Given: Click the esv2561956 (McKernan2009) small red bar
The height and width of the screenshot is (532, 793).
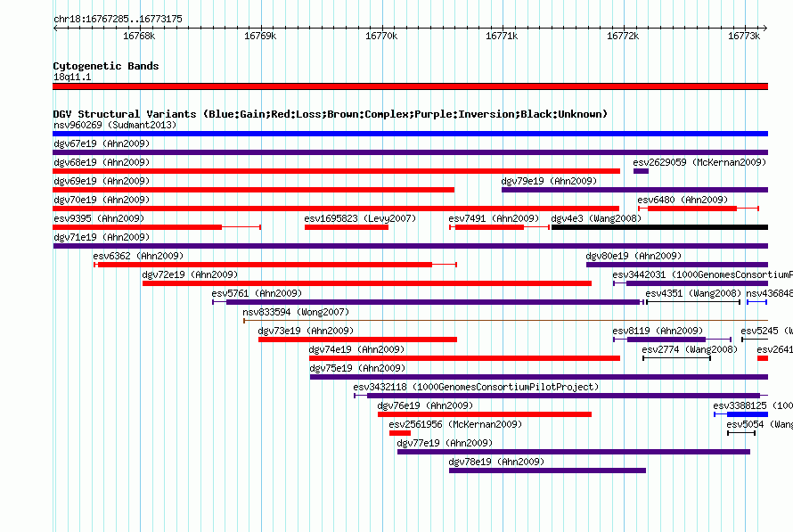Looking at the screenshot, I should coord(400,433).
